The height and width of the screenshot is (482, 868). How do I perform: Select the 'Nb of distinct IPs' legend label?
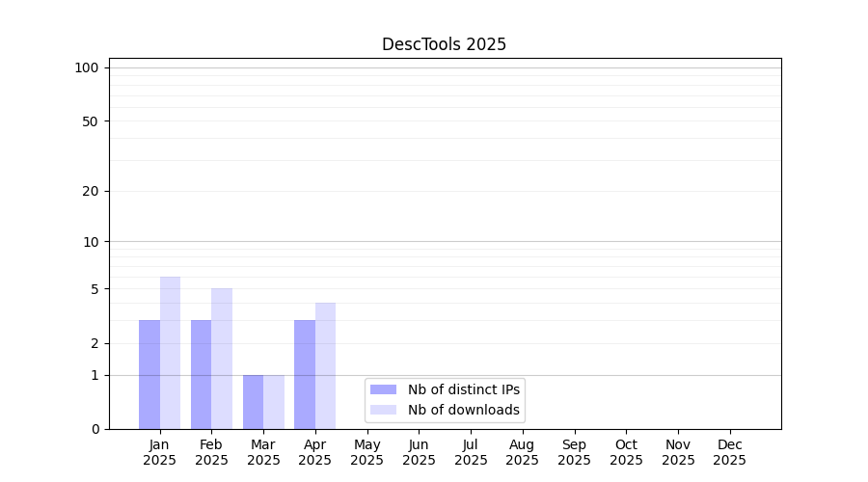(463, 389)
